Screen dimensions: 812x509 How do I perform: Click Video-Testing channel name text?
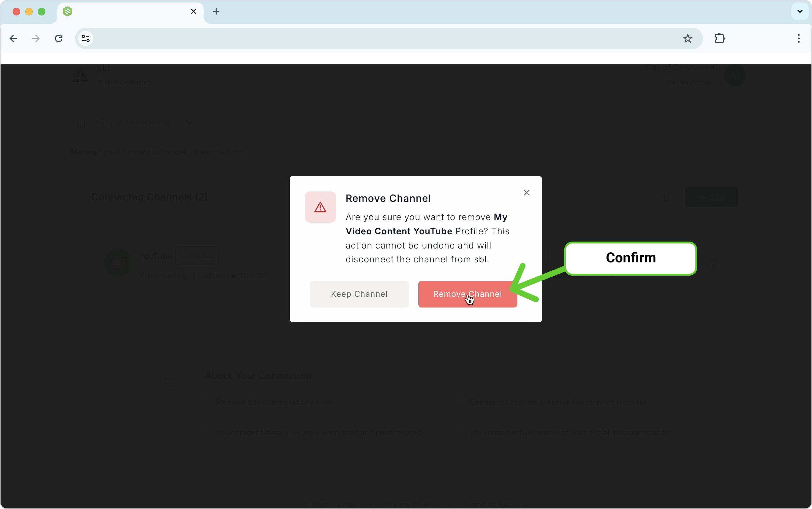163,276
